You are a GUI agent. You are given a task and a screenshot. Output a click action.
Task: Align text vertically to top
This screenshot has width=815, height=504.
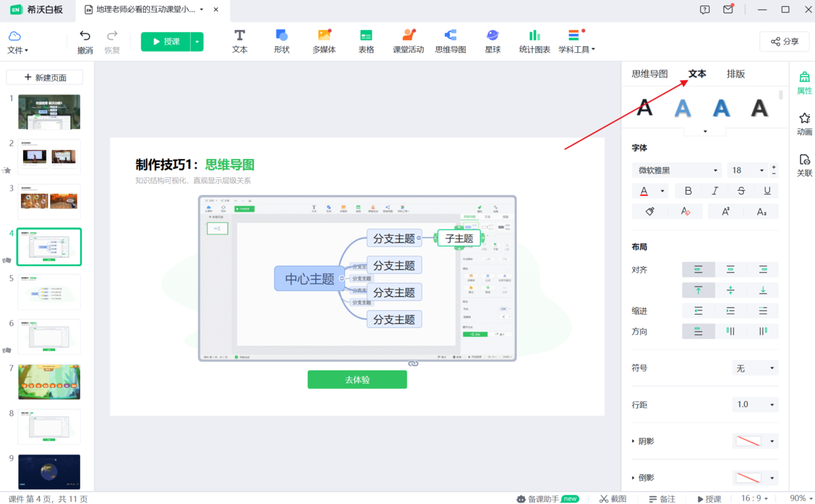tap(698, 290)
